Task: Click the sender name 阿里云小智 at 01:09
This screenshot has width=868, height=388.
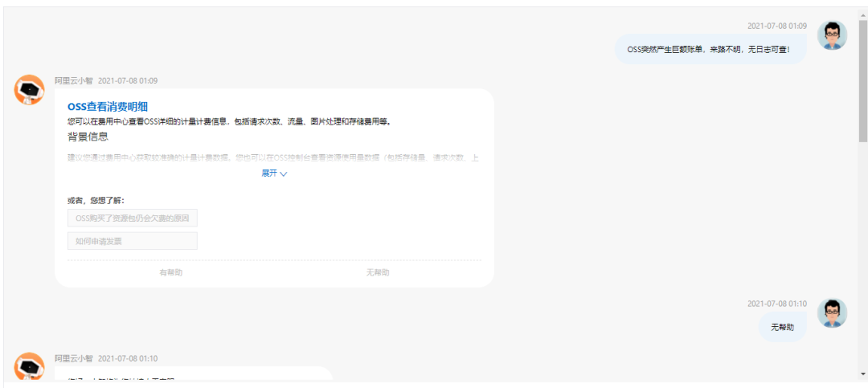Action: (x=73, y=81)
